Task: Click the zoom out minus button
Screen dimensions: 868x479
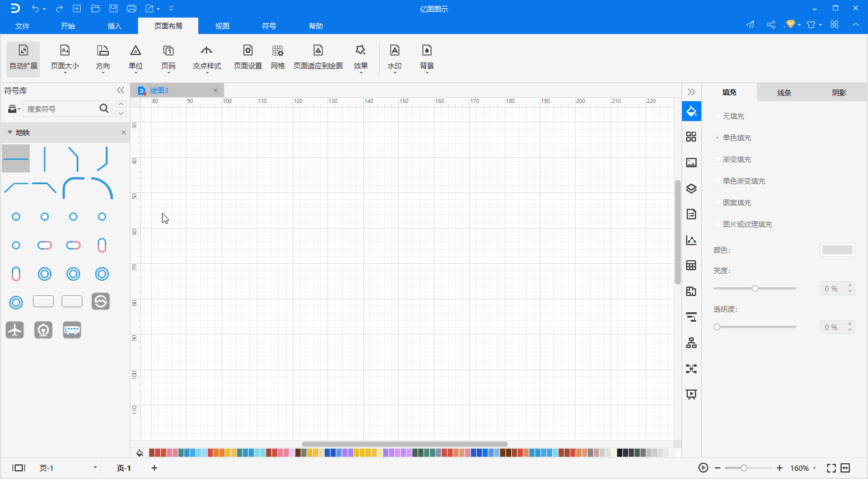Action: point(718,468)
